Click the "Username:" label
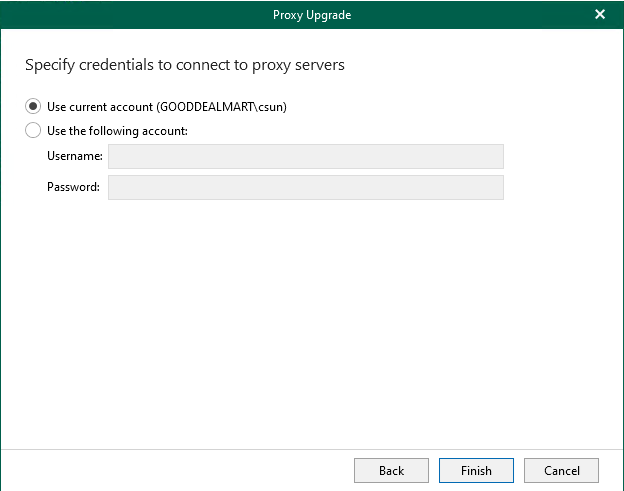This screenshot has width=624, height=491. (x=74, y=156)
